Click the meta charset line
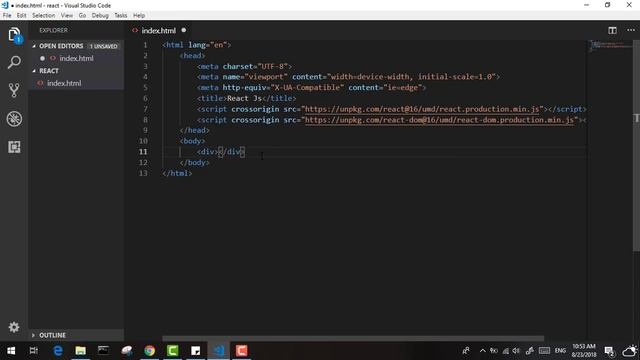The height and width of the screenshot is (360, 640). click(x=244, y=66)
